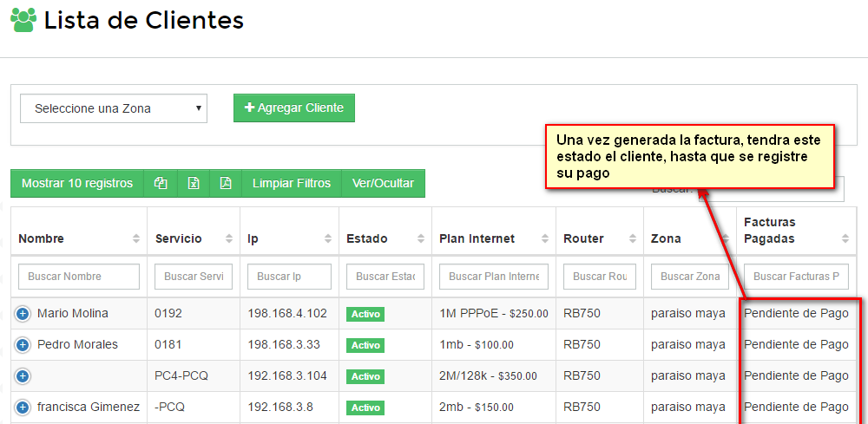Toggle column visibility with Ver/Ocultar
The height and width of the screenshot is (424, 868).
383,183
